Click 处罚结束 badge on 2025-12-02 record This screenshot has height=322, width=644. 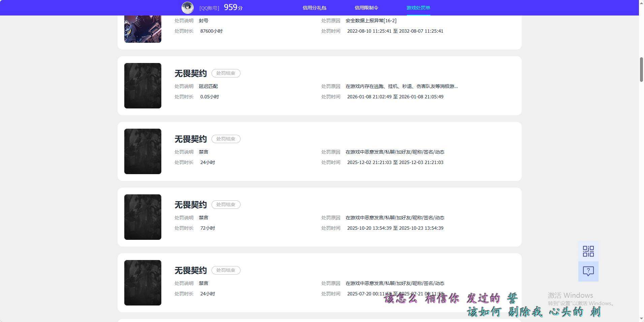click(226, 139)
